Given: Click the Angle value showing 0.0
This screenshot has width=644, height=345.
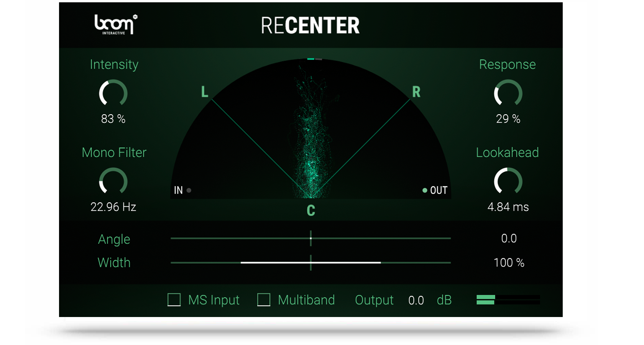Looking at the screenshot, I should (510, 238).
